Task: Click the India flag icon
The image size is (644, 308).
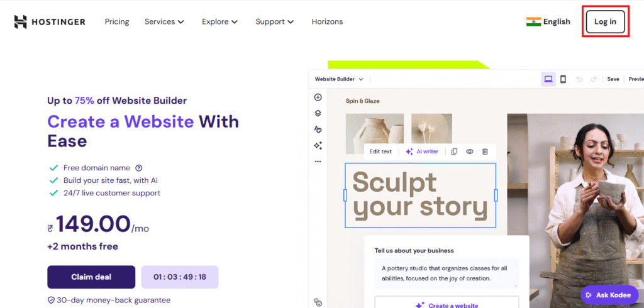Action: tap(533, 22)
